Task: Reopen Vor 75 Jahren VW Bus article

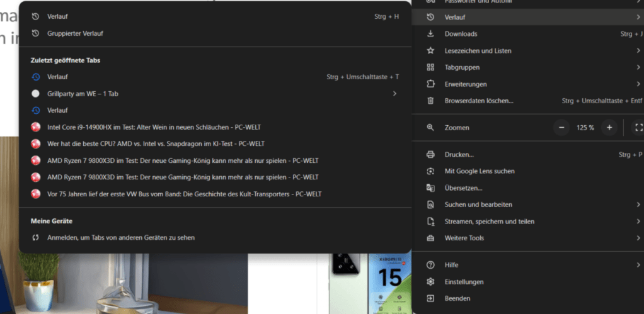Action: pyautogui.click(x=215, y=194)
